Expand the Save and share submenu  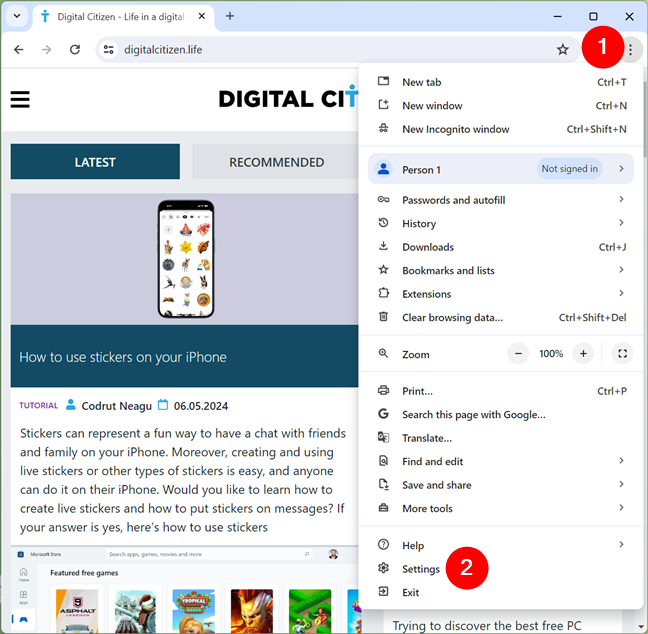pos(501,485)
